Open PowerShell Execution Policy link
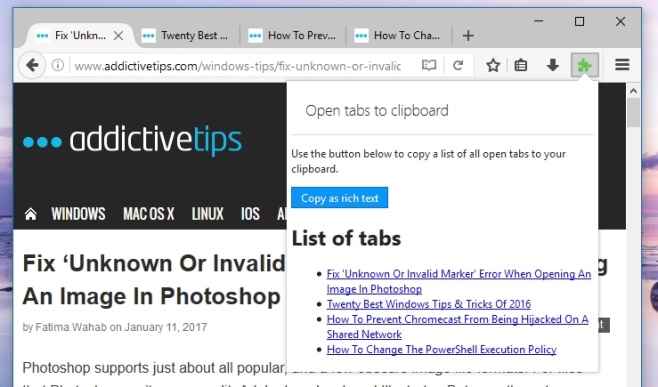The height and width of the screenshot is (387, 658). coord(441,349)
